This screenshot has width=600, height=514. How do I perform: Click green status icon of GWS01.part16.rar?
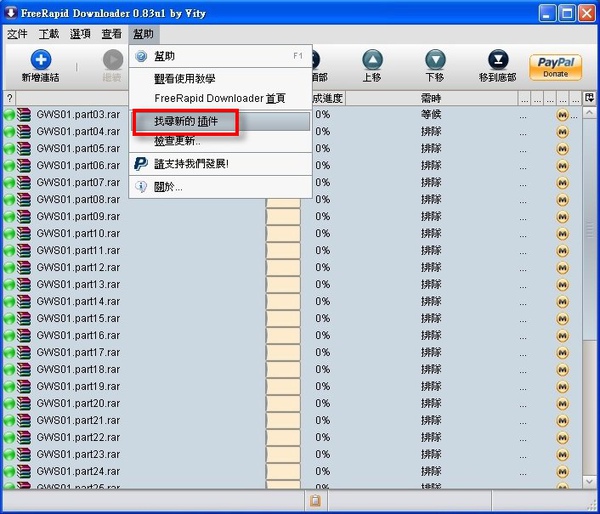[x=9, y=336]
